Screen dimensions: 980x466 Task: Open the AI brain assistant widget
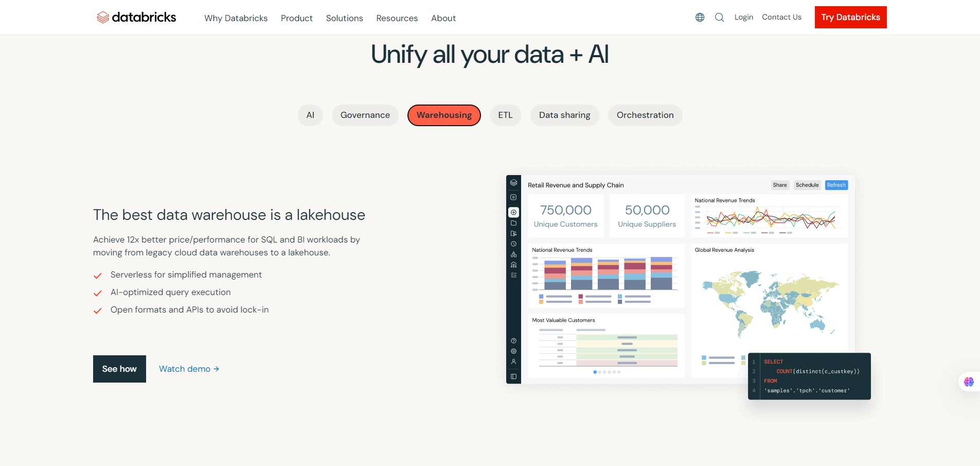(969, 382)
